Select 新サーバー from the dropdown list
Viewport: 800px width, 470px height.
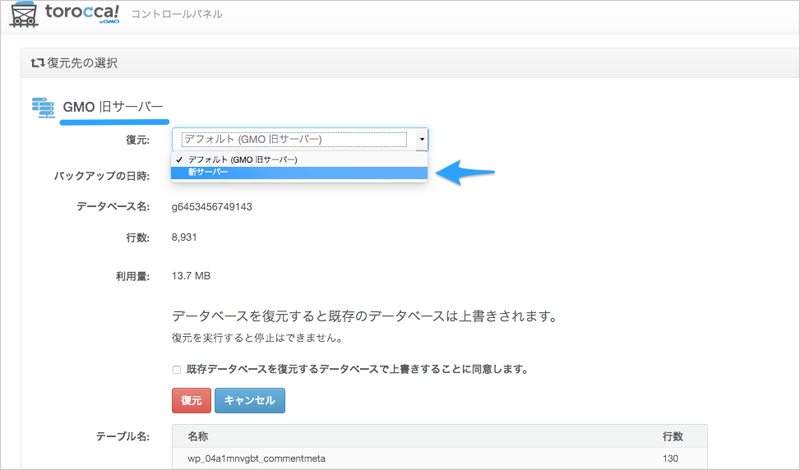click(299, 172)
